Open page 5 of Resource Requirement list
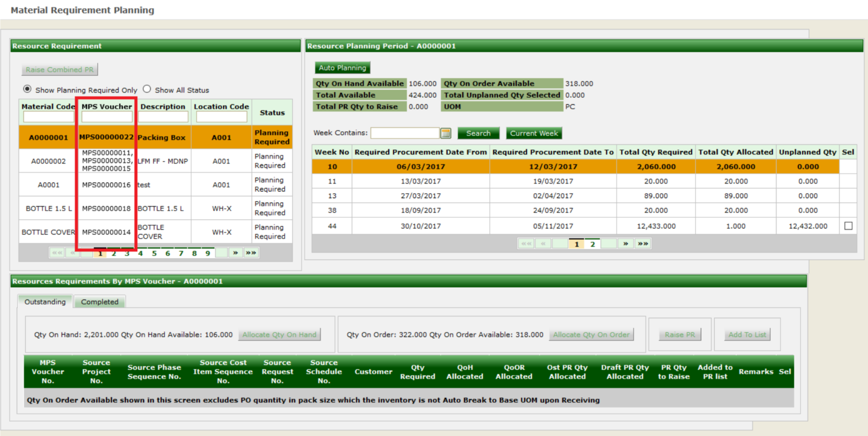 tap(154, 253)
